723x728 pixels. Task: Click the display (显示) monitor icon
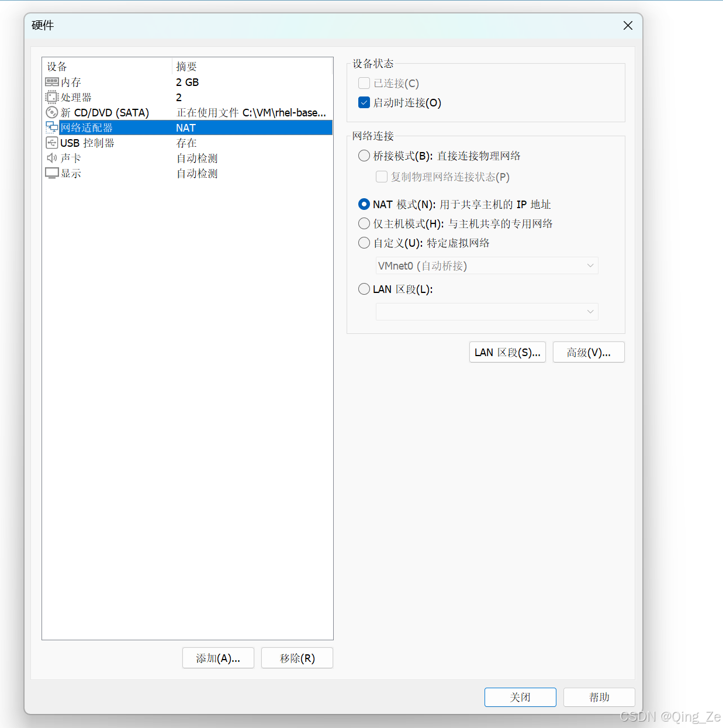click(52, 173)
